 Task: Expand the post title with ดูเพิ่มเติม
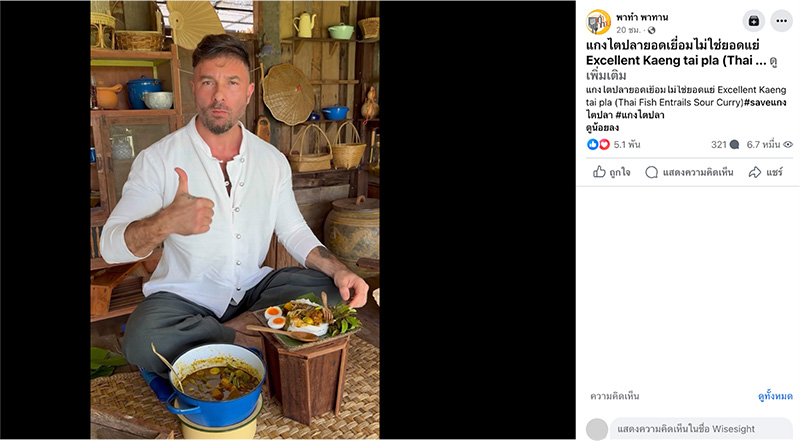coord(682,69)
